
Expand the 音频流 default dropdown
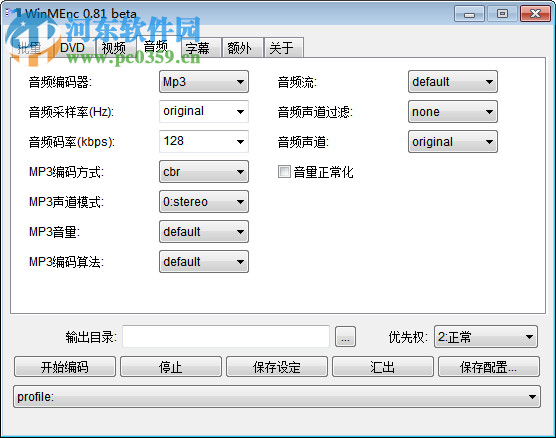pos(453,82)
